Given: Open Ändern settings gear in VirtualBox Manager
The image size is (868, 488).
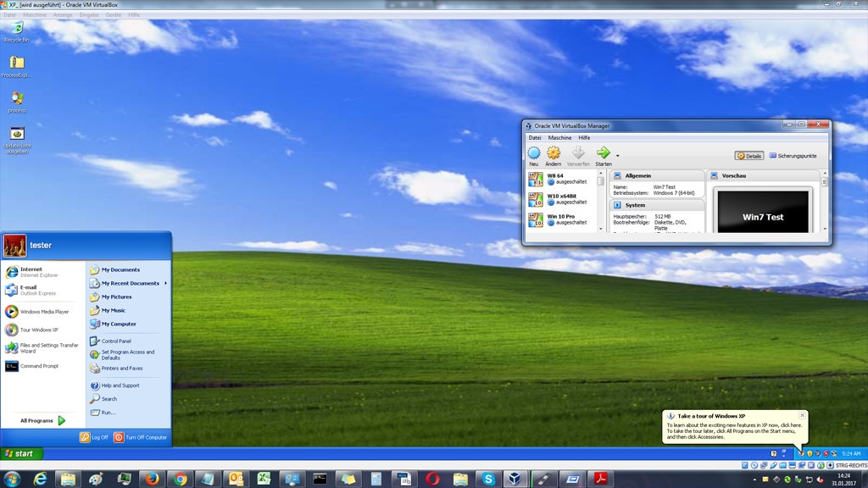Looking at the screenshot, I should (x=553, y=153).
